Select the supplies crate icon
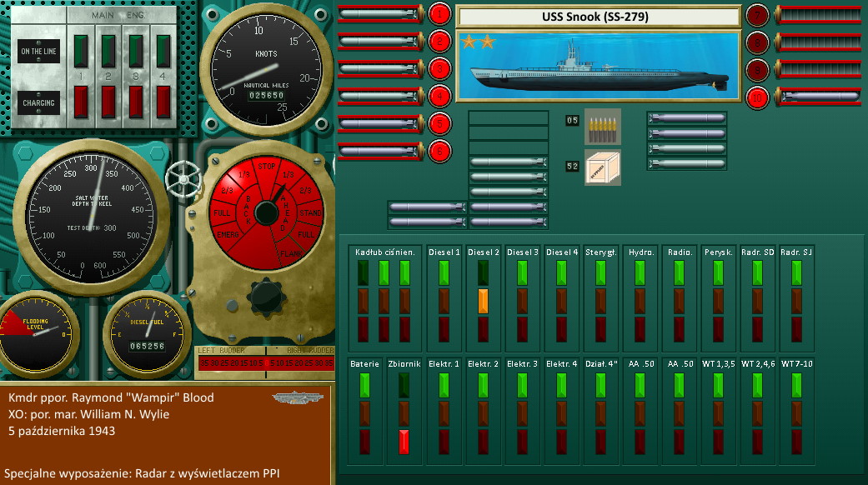The width and height of the screenshot is (868, 485). (602, 167)
